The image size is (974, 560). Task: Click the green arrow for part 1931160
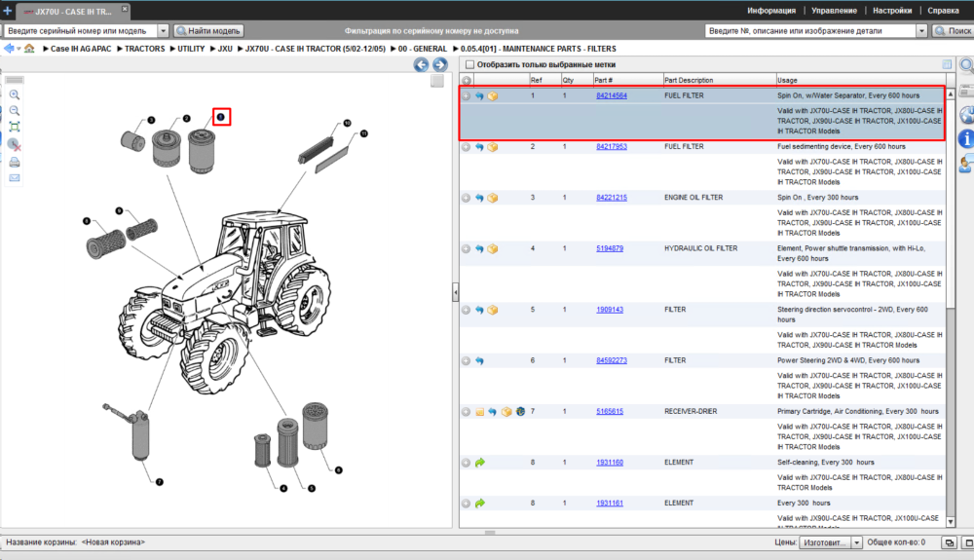pyautogui.click(x=479, y=463)
